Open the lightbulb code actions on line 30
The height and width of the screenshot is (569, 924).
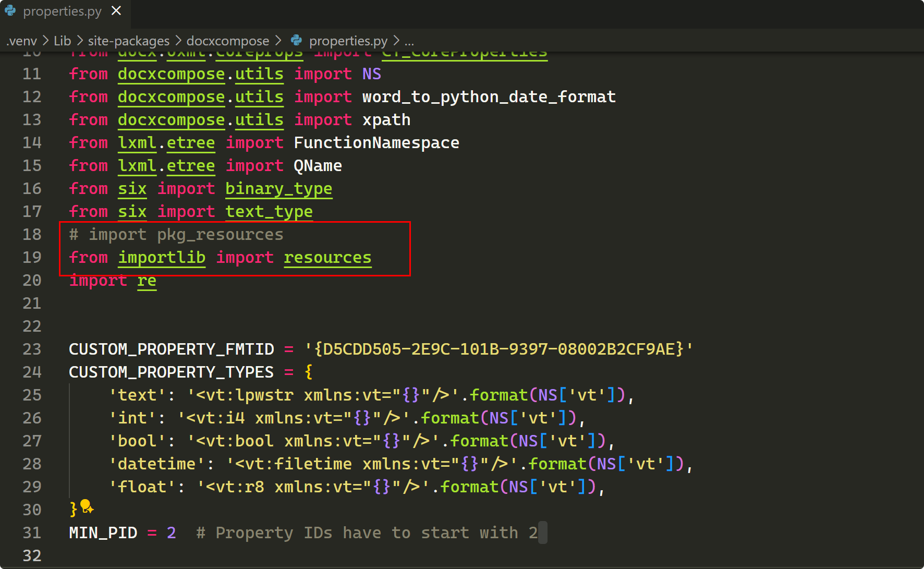pos(87,506)
